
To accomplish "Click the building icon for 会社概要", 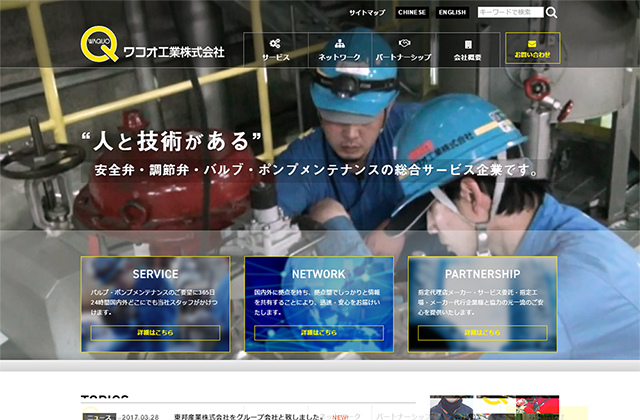I will point(468,44).
